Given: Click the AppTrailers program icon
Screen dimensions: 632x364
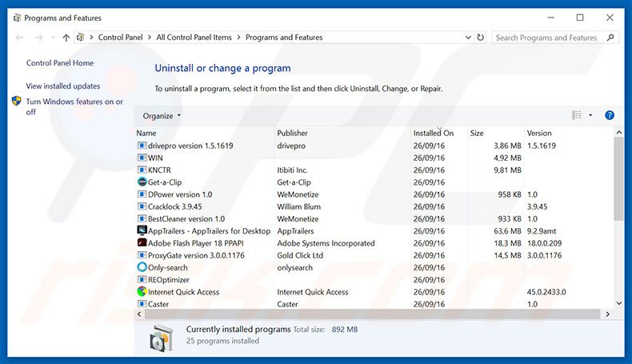Looking at the screenshot, I should tap(142, 230).
